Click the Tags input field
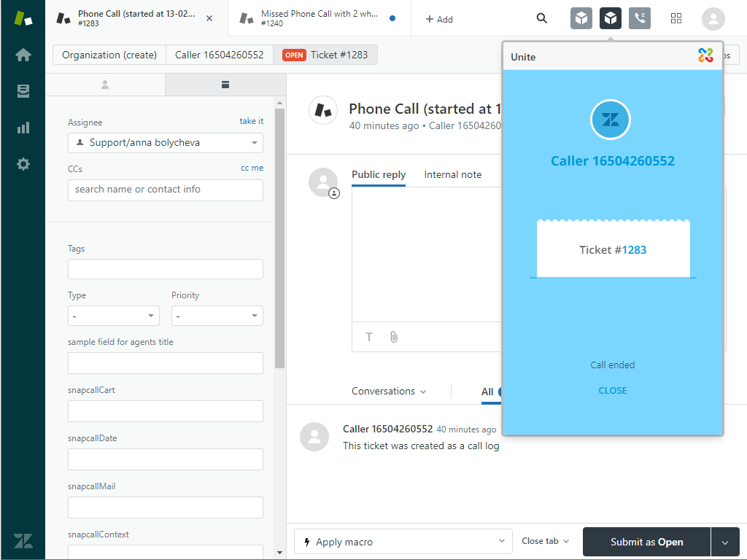The image size is (747, 560). [166, 269]
